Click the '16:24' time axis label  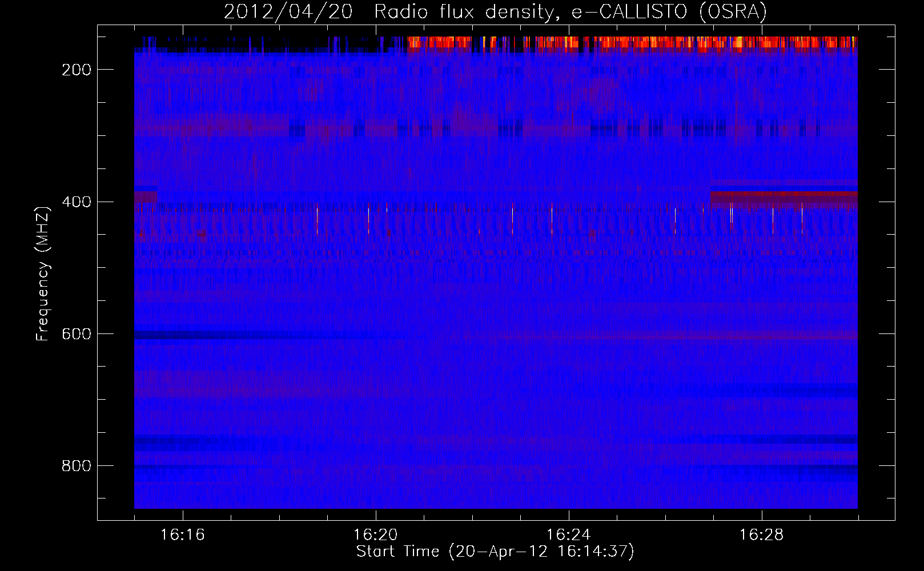pos(568,535)
